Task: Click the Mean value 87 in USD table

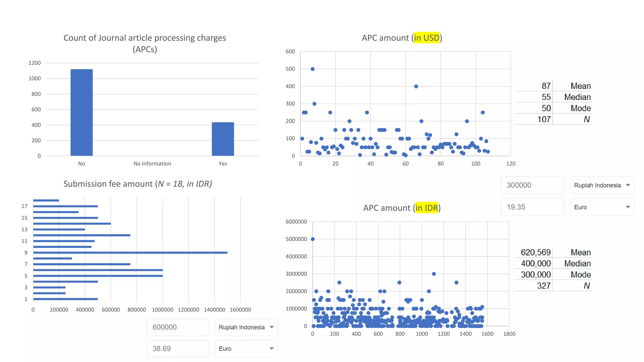Action: pyautogui.click(x=546, y=86)
